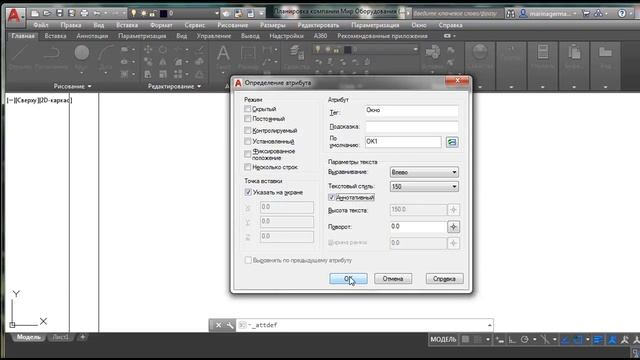Viewport: 640px width, 360px height.
Task: Toggle the layer freeze sun icon
Action: (143, 14)
